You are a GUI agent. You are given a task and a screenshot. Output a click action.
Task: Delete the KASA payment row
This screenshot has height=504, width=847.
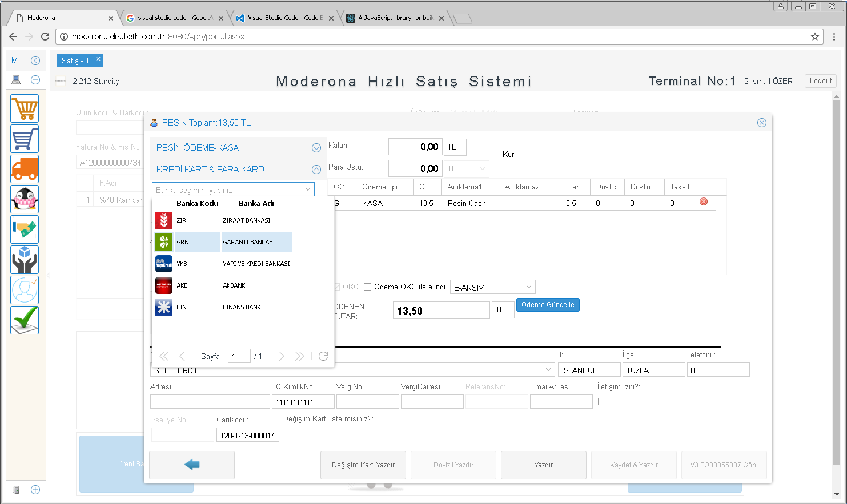point(704,201)
